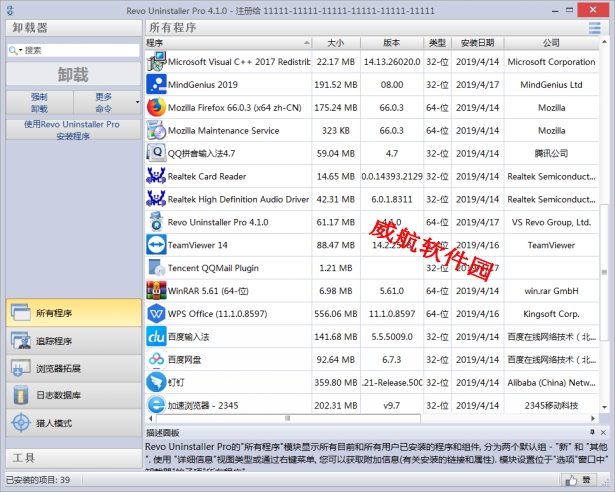This screenshot has height=492, width=615.
Task: Click 使用Revo Uninstaller Pro安装程序 button
Action: coord(73,130)
